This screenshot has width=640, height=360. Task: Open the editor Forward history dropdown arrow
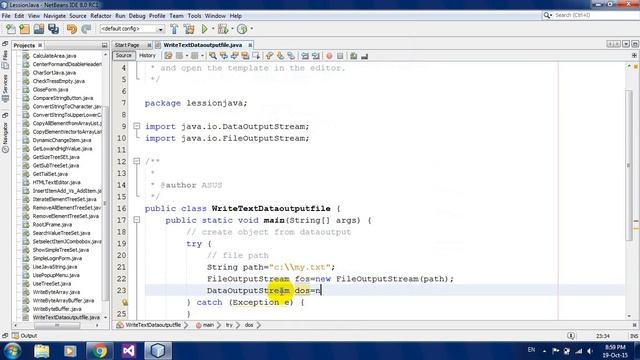202,56
